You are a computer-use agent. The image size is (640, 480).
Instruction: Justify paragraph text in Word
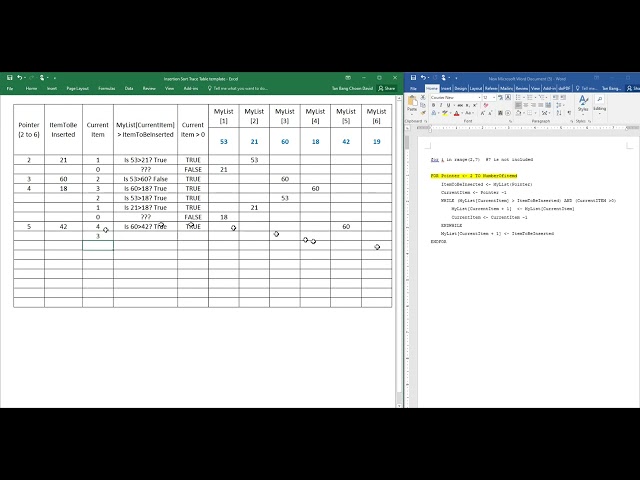540,105
